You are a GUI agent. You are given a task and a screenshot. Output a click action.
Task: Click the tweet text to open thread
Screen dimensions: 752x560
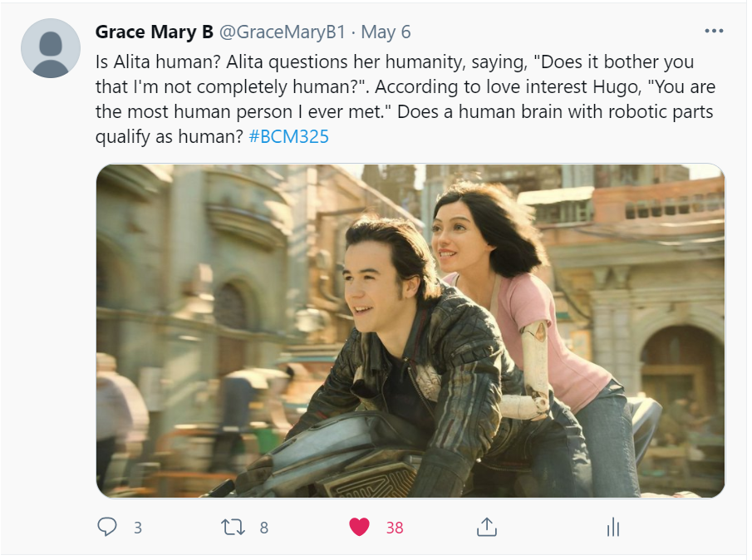pyautogui.click(x=405, y=99)
